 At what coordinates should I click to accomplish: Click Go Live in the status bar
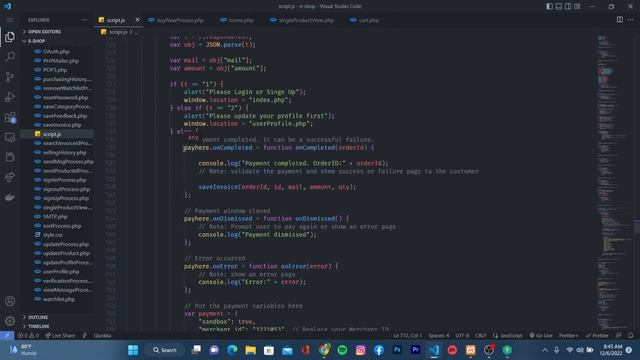pos(541,336)
